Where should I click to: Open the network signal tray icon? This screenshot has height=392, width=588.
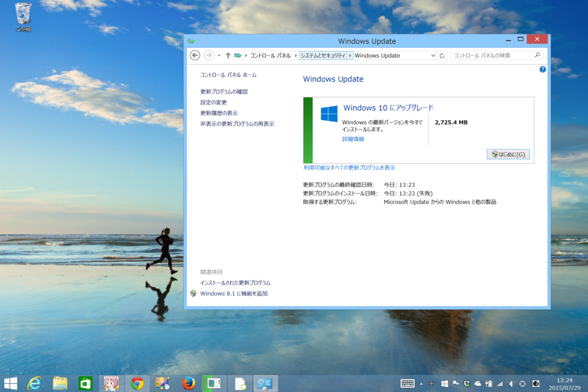(x=500, y=384)
